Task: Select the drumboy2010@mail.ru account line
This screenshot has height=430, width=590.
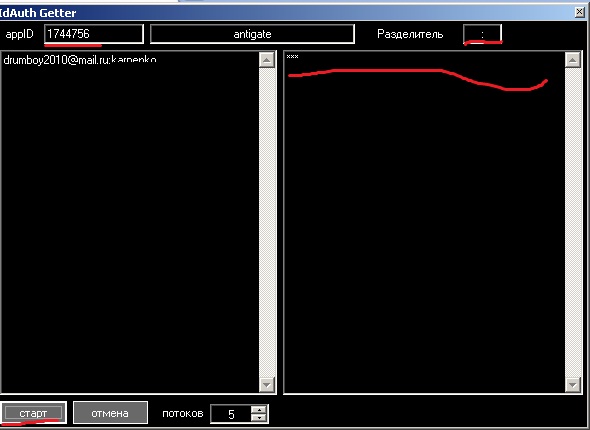Action: 80,60
